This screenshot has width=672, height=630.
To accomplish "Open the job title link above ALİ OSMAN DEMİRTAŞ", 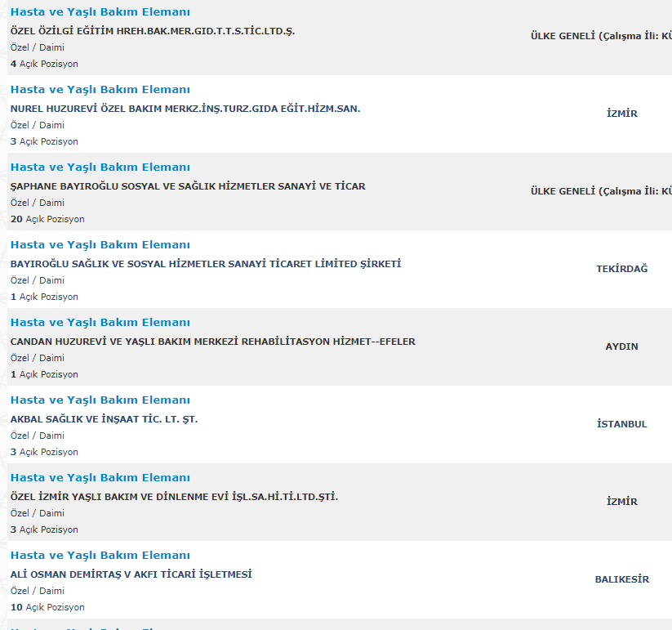I will click(100, 556).
